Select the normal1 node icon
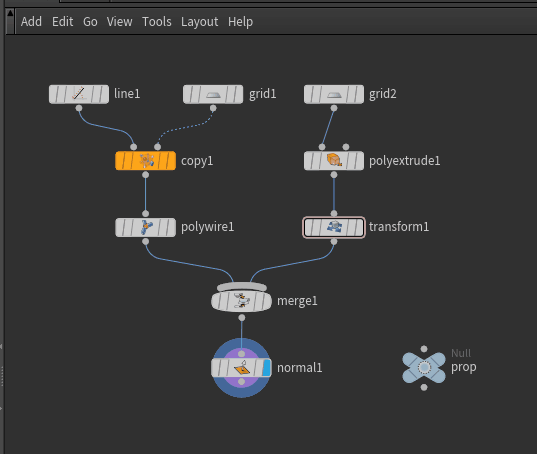 coord(242,368)
